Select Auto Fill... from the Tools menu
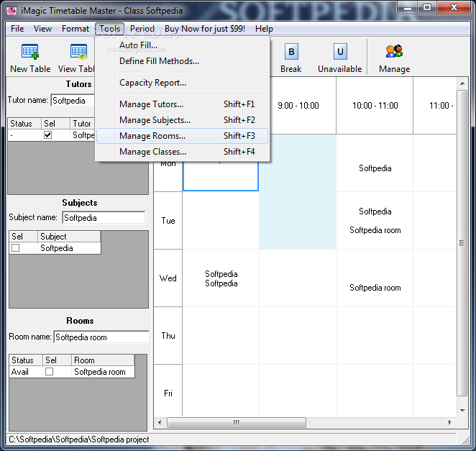 pos(182,45)
